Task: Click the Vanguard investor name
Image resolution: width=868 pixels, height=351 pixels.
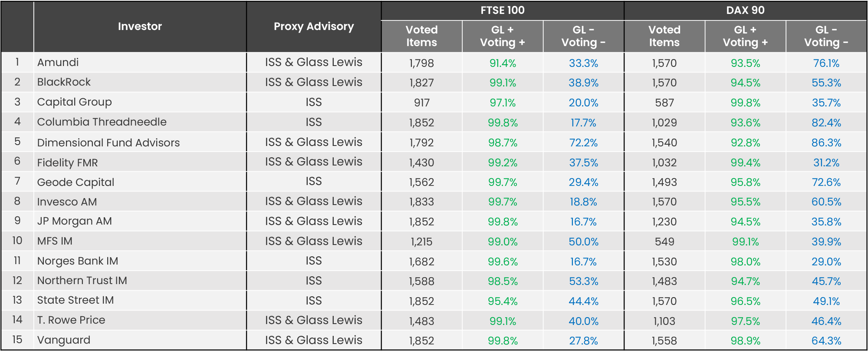Action: coord(64,340)
